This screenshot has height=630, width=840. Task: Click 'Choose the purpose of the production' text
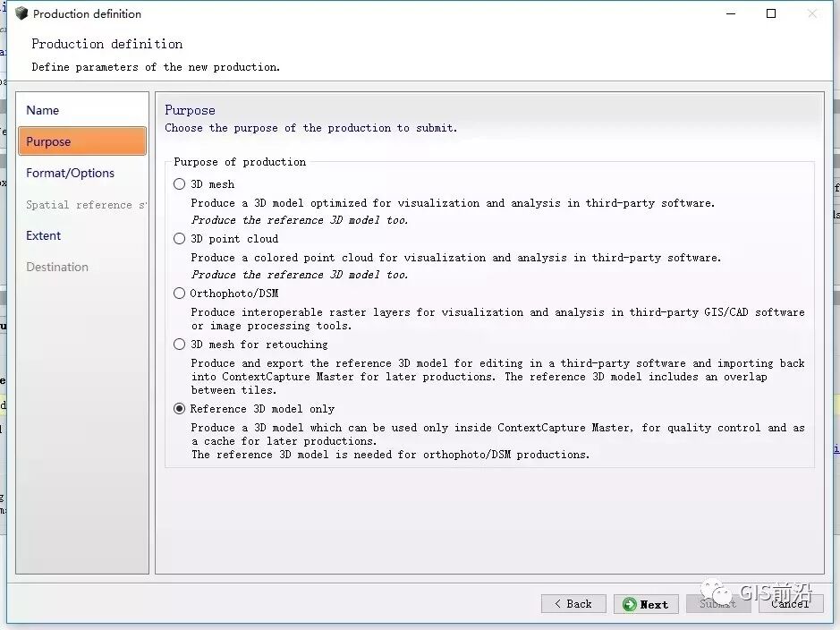click(311, 128)
